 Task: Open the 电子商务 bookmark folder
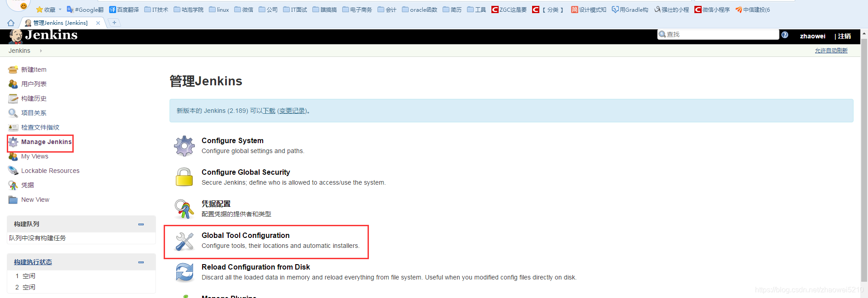tap(357, 9)
